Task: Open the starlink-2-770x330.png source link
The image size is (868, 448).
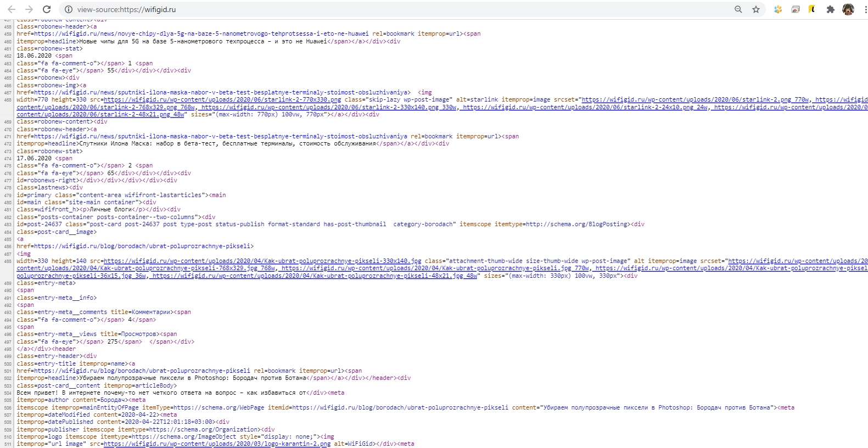Action: point(222,100)
